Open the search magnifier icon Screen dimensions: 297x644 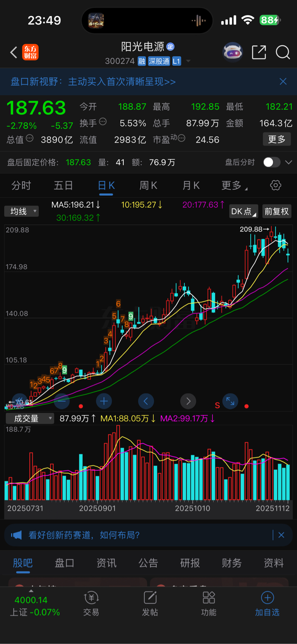click(283, 52)
